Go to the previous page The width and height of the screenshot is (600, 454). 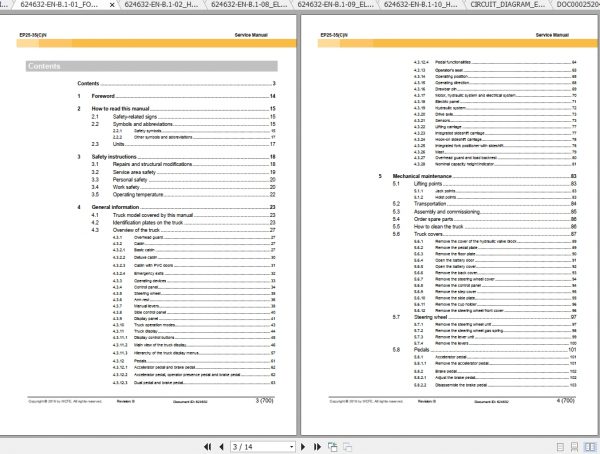click(222, 447)
